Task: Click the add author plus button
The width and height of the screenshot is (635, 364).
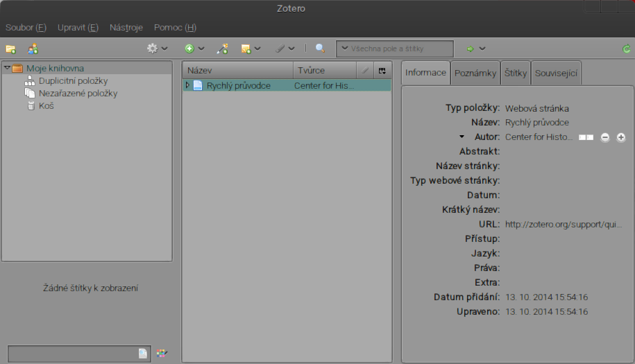Action: [x=621, y=137]
